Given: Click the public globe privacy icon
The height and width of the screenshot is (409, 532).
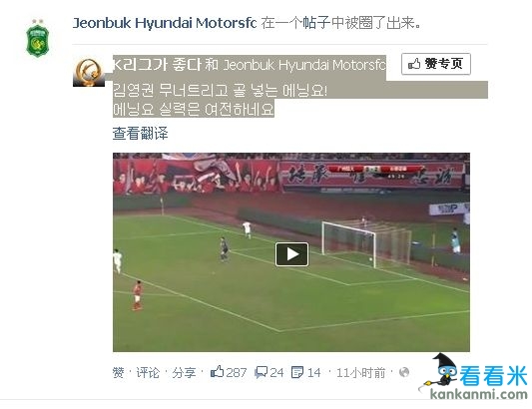Looking at the screenshot, I should tap(404, 372).
